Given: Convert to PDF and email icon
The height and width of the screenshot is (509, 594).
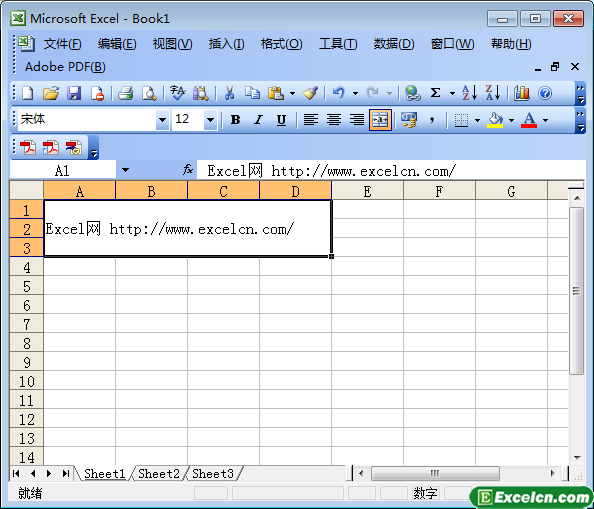Looking at the screenshot, I should click(x=51, y=148).
